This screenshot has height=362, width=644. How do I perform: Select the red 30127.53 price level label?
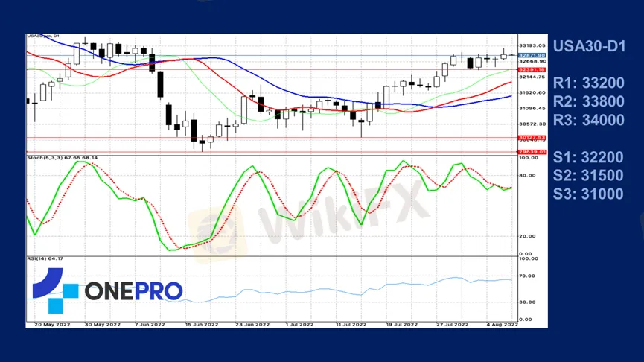[532, 137]
